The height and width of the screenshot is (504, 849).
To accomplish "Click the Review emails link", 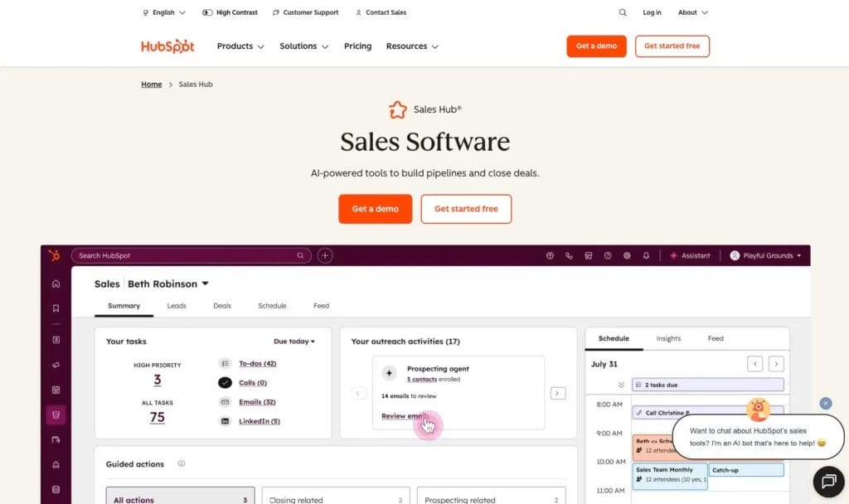I will click(x=404, y=416).
